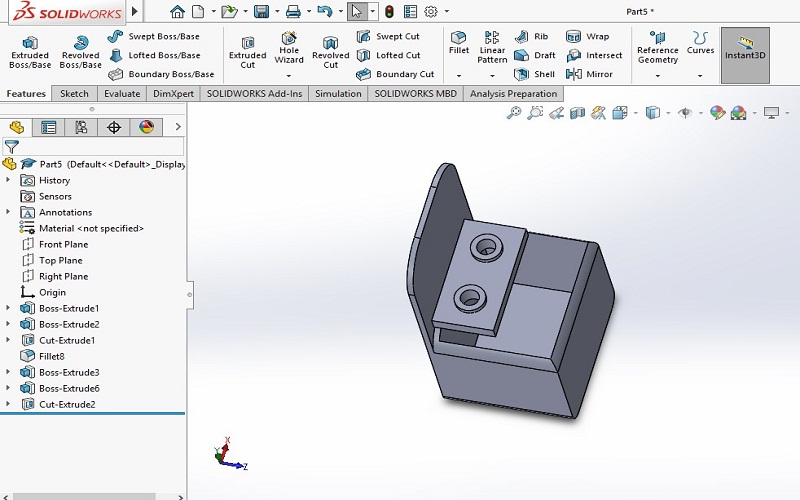Viewport: 800px width, 500px height.
Task: Expand Boss-Extrude2 feature
Action: point(8,324)
